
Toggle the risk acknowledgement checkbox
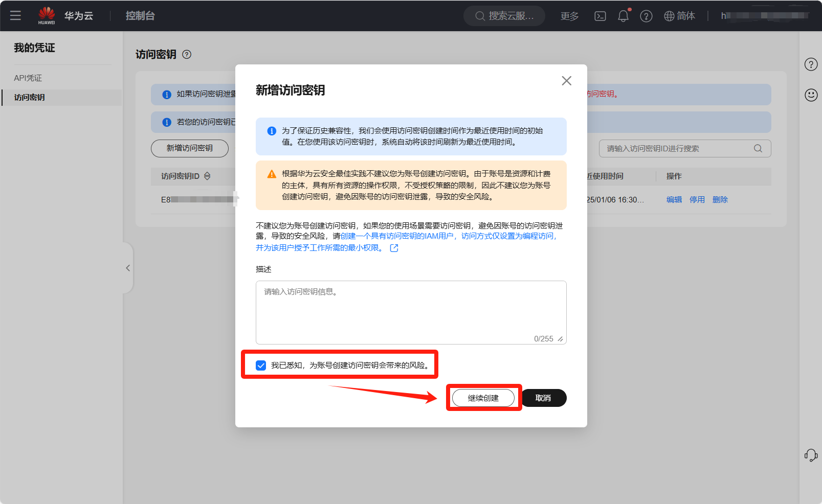pos(261,365)
